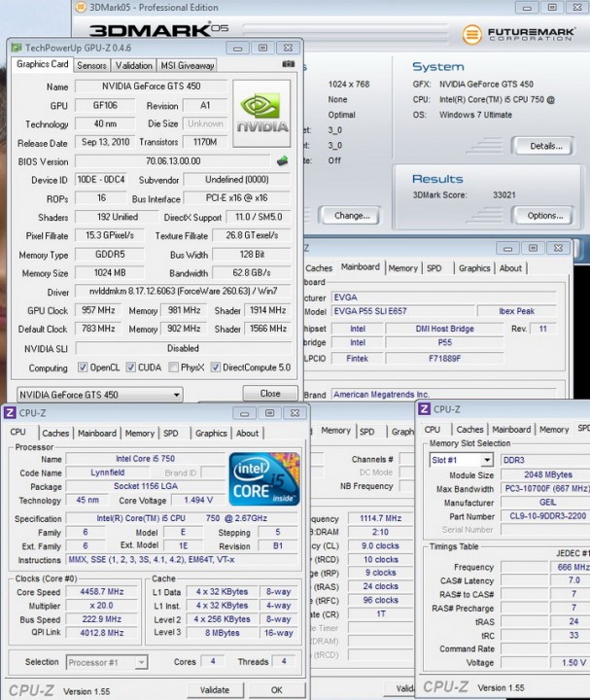Open Caches tab in right CPU-Z window
This screenshot has width=590, height=700.
tap(469, 429)
